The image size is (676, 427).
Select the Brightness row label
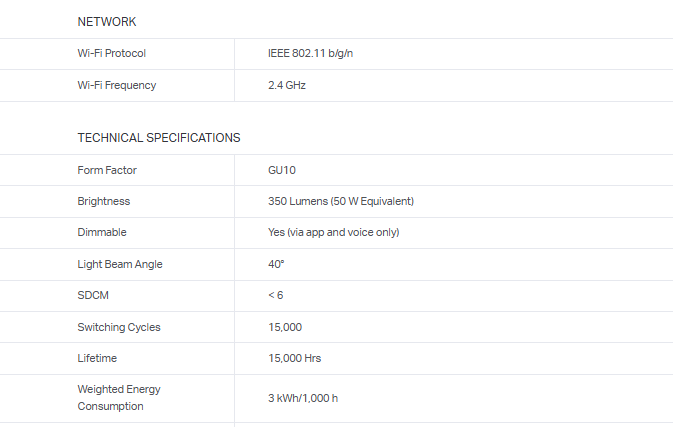[x=104, y=201]
